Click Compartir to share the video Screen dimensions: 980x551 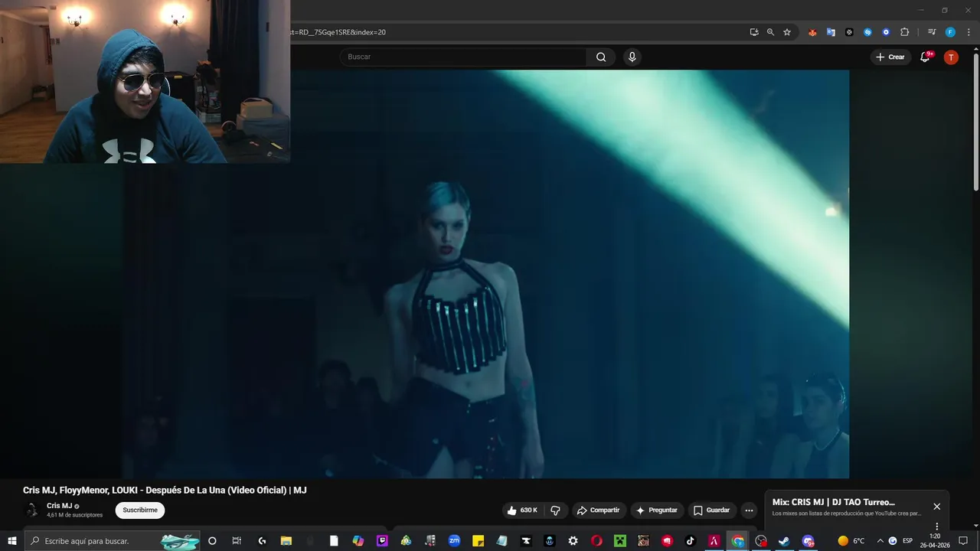pos(599,510)
